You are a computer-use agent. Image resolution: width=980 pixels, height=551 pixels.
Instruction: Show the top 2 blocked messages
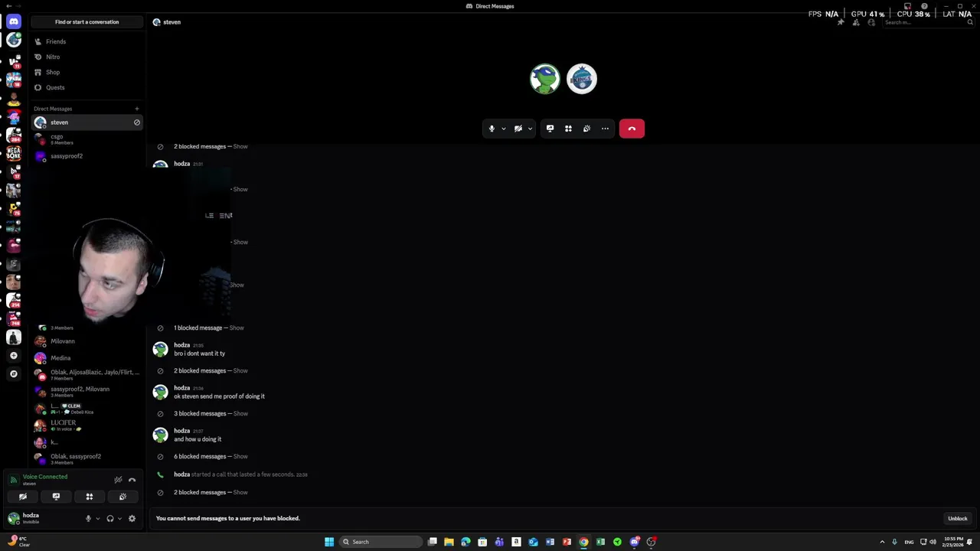click(240, 146)
